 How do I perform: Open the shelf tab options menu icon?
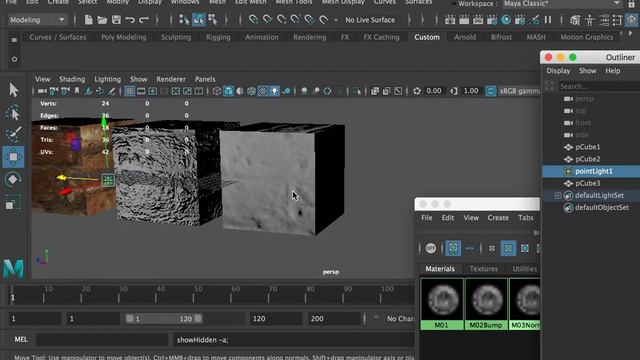[14, 40]
